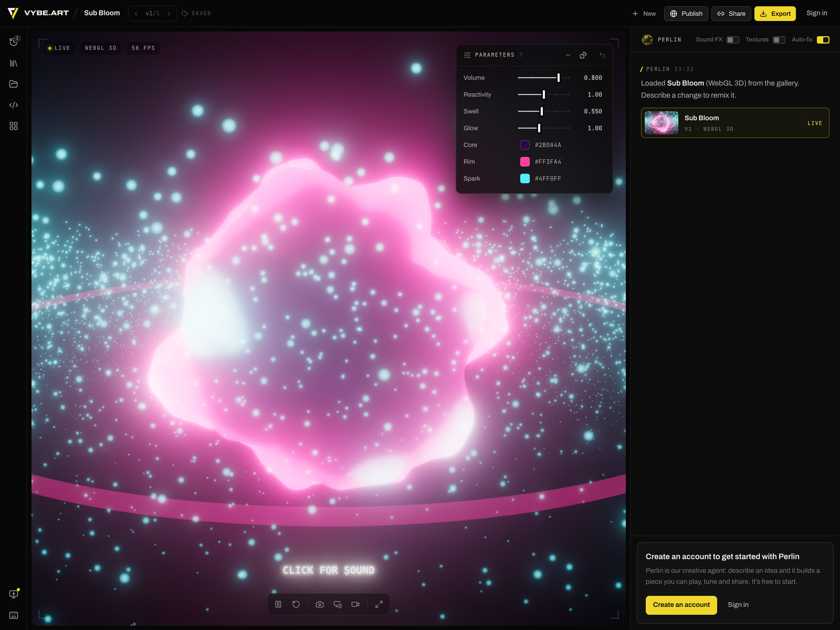Adjust the Reactivity slider handle
The image size is (840, 630).
pos(544,94)
